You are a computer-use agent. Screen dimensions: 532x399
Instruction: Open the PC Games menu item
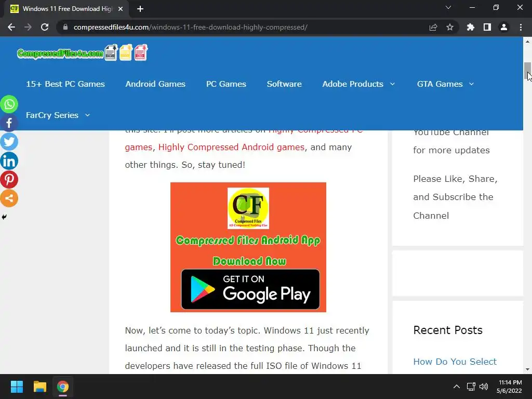tap(227, 84)
